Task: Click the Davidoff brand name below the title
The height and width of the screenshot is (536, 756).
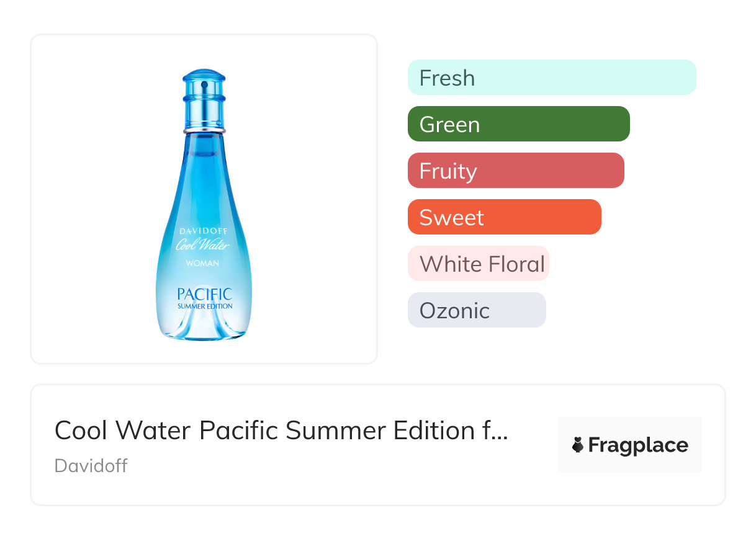Action: pos(91,465)
